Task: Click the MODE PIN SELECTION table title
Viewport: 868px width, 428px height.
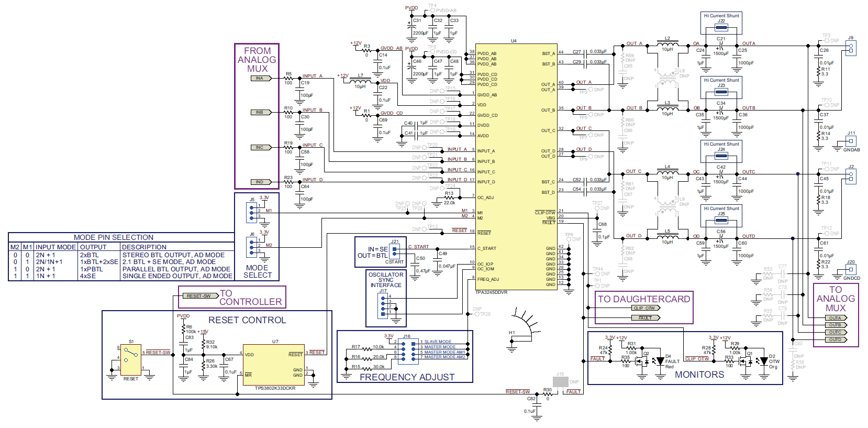Action: [114, 237]
